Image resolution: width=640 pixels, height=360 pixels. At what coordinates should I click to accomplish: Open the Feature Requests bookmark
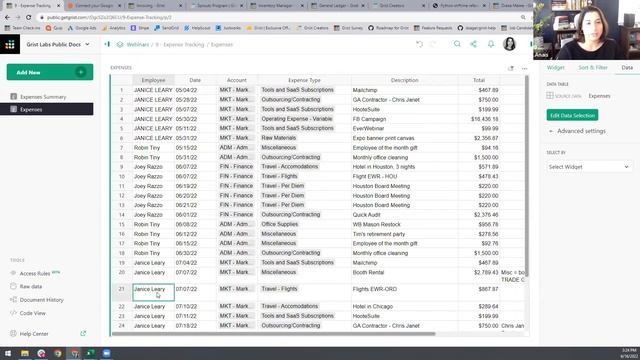pyautogui.click(x=433, y=28)
